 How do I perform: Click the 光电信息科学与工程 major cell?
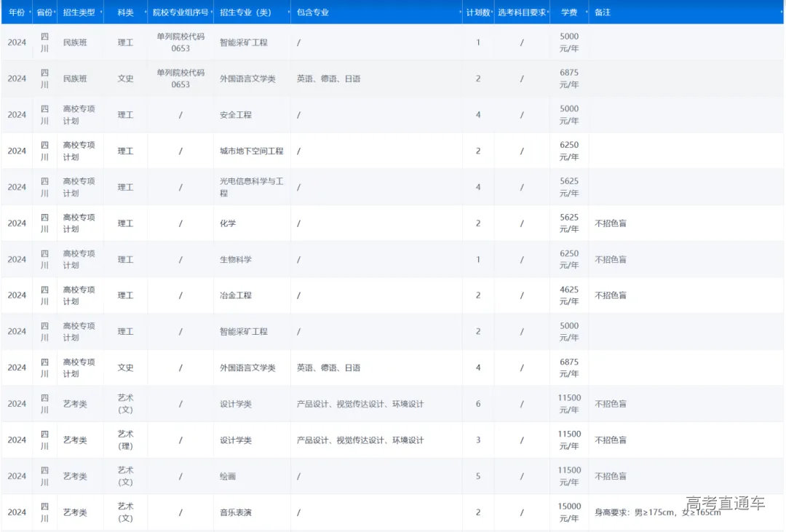coord(251,187)
